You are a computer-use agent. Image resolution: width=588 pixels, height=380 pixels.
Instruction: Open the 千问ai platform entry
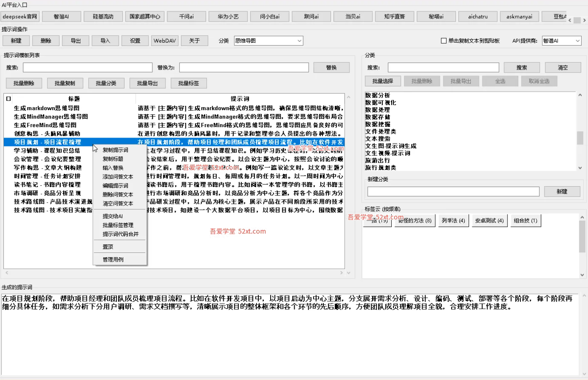[x=187, y=16]
